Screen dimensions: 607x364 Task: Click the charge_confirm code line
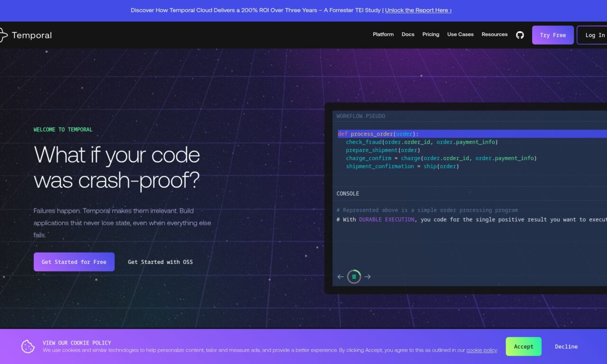(441, 158)
